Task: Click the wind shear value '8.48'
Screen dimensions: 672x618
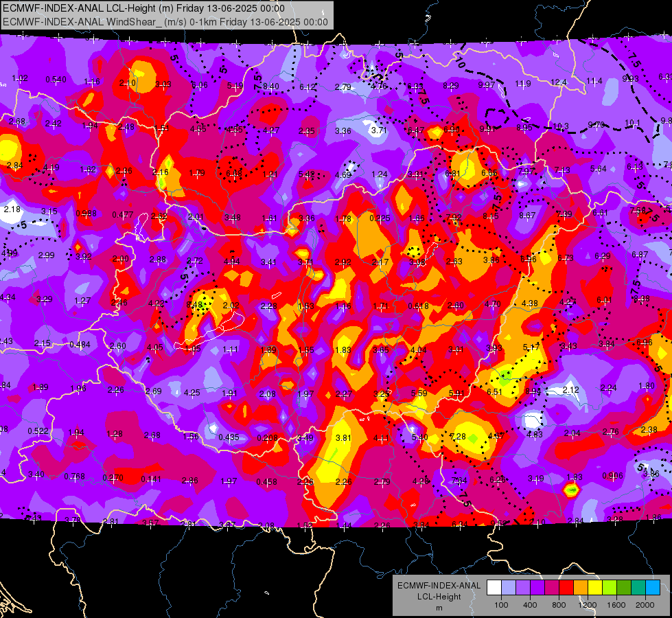Action: click(x=194, y=305)
